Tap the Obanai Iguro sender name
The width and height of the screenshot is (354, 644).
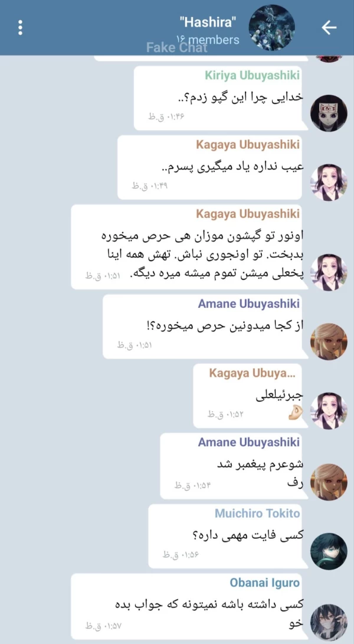[264, 583]
